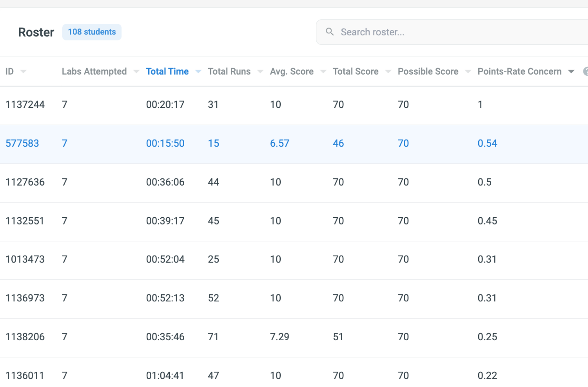Viewport: 588px width, 387px height.
Task: Click the 00:15:50 total time link
Action: (x=165, y=143)
